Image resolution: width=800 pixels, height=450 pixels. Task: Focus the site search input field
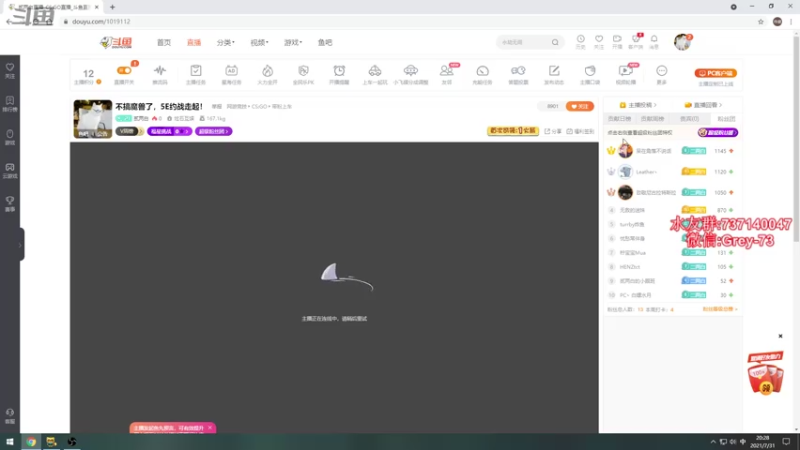[x=524, y=42]
